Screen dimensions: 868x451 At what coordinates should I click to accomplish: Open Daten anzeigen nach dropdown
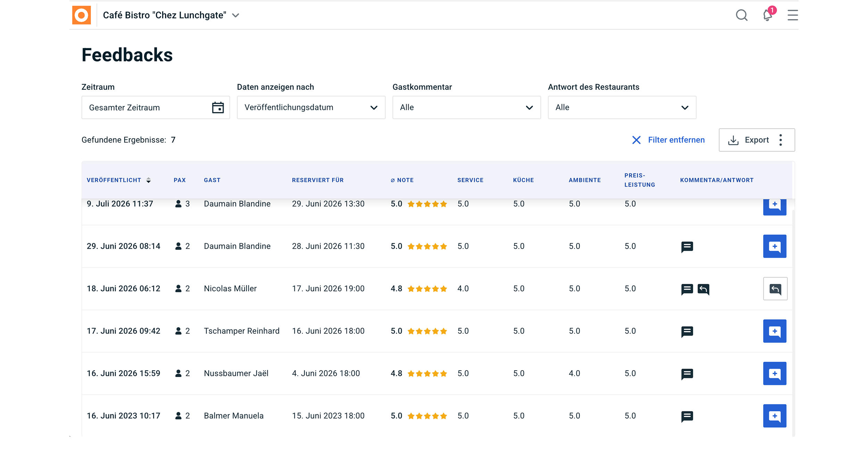pos(311,107)
